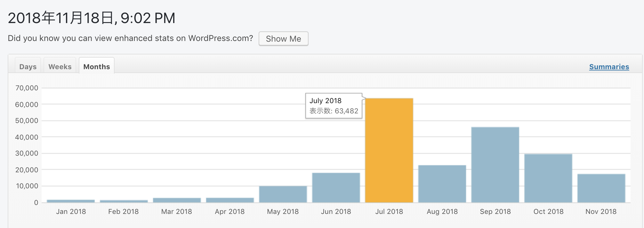The width and height of the screenshot is (644, 228).
Task: Click the date and time heading
Action: [x=92, y=18]
